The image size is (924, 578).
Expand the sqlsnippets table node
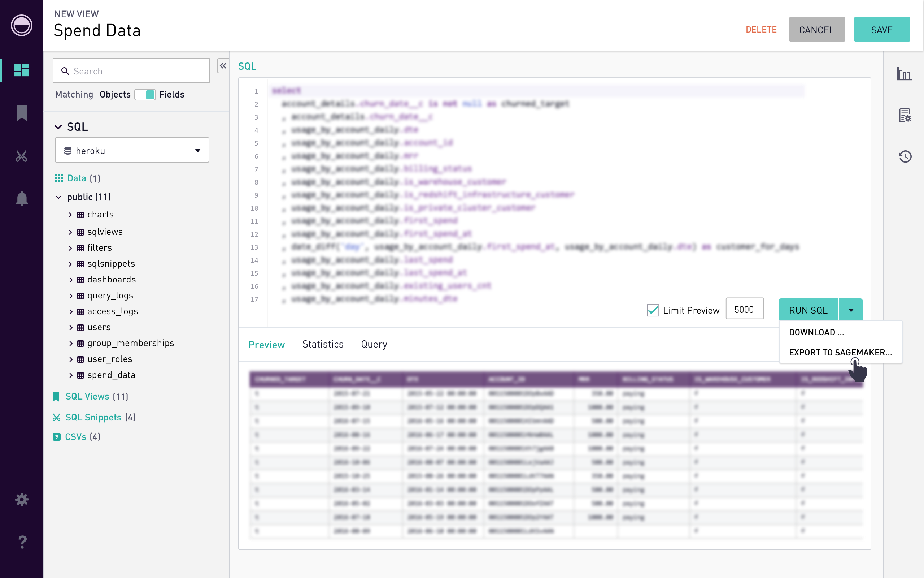(70, 264)
